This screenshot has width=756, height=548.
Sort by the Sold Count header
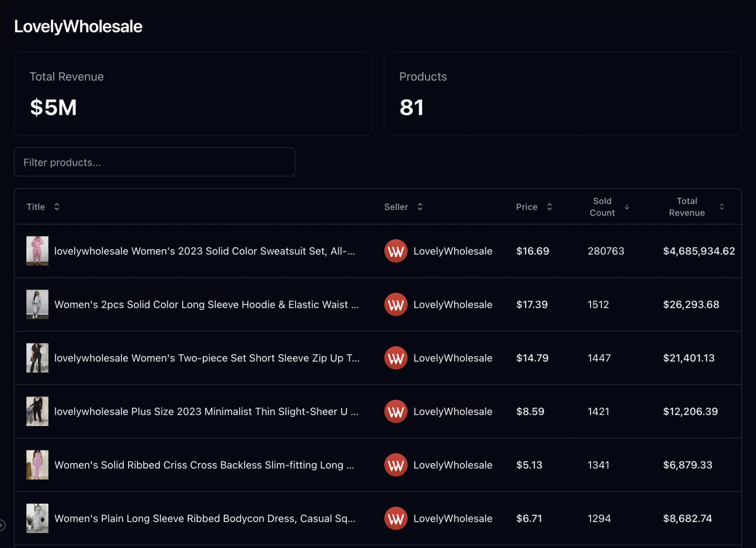click(602, 207)
